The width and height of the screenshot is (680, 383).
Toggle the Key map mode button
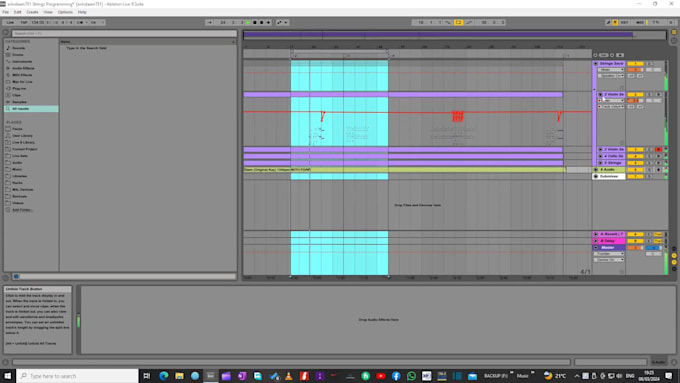click(x=624, y=23)
